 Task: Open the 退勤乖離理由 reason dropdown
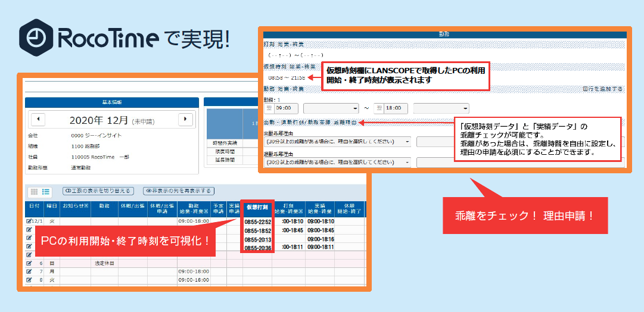[337, 162]
